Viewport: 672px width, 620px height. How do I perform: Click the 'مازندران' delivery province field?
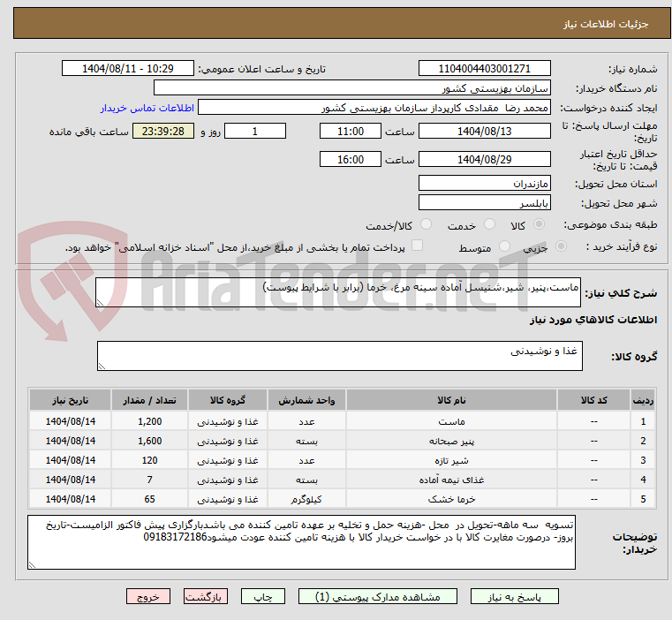[x=484, y=184]
